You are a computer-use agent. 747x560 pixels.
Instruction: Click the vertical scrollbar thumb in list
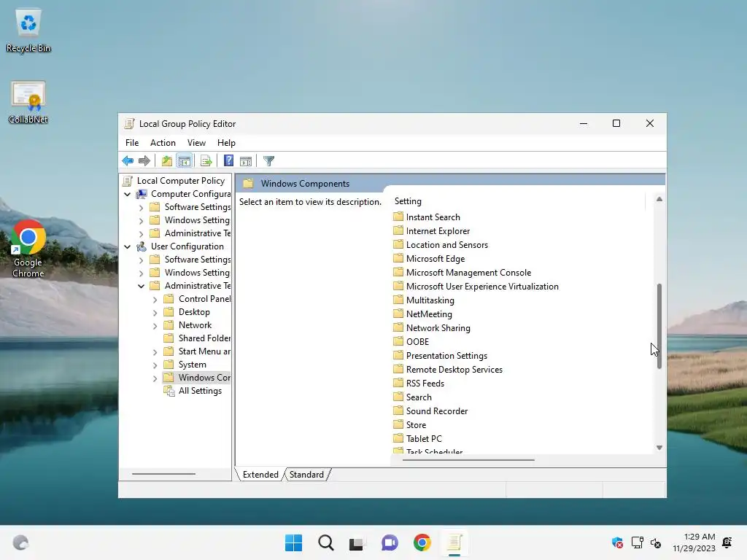pyautogui.click(x=659, y=326)
